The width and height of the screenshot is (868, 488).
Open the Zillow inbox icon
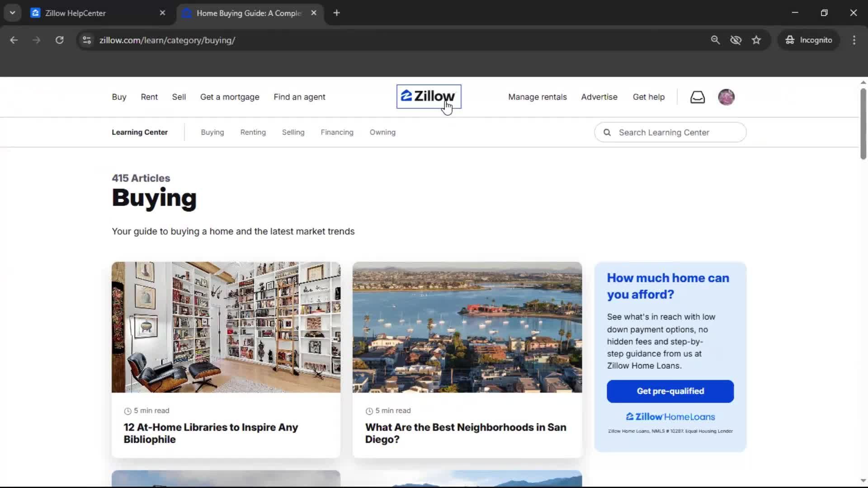coord(698,97)
